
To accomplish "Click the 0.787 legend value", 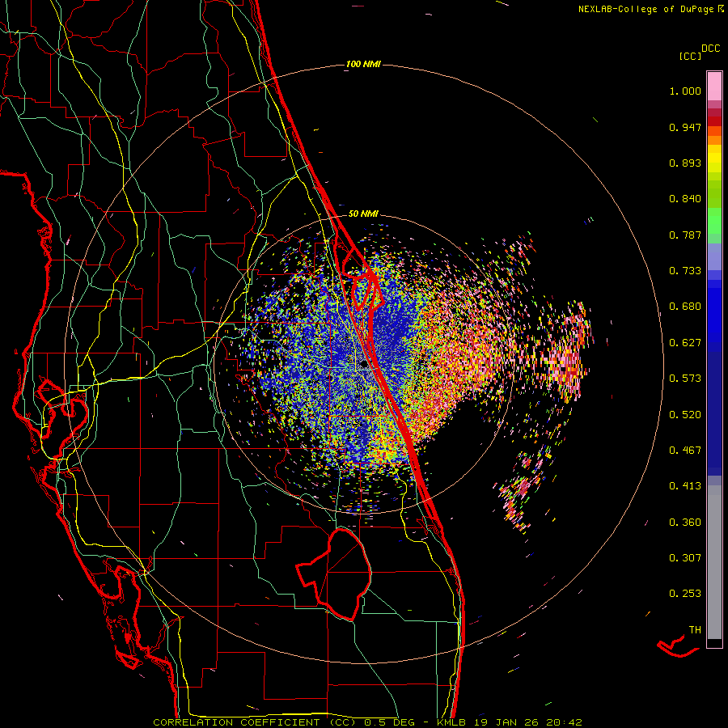I will (685, 235).
